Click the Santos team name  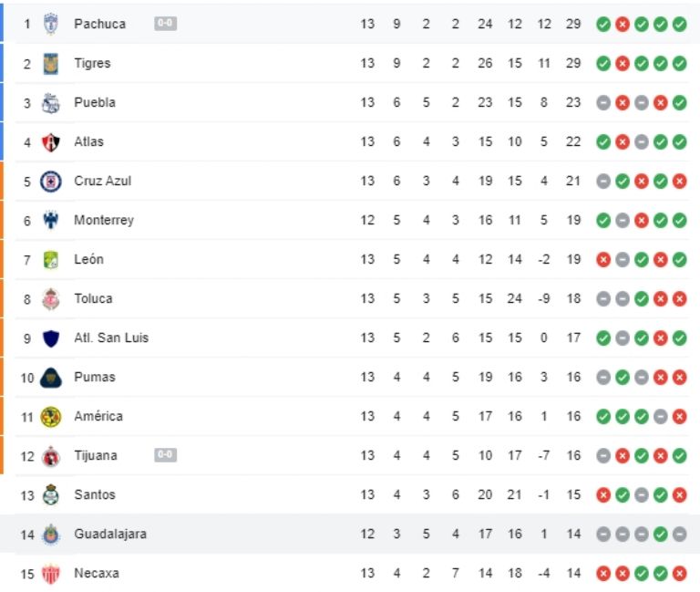(x=95, y=494)
